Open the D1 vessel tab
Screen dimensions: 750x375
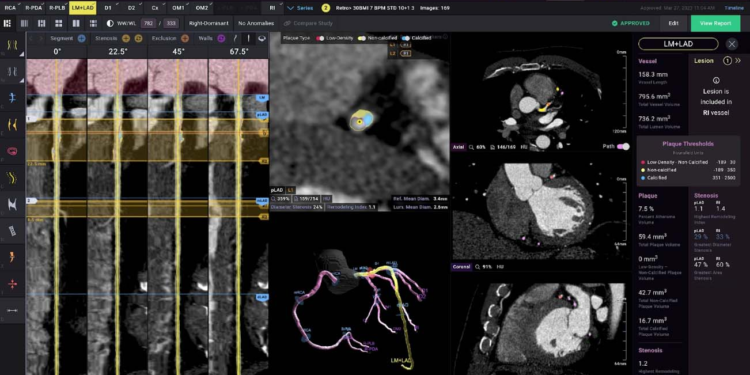point(108,8)
